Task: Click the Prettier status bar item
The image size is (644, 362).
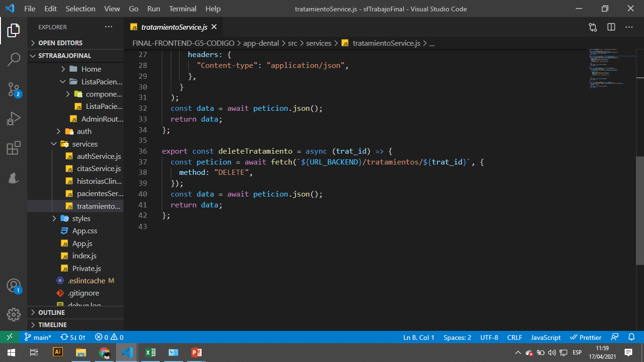Action: click(x=586, y=337)
